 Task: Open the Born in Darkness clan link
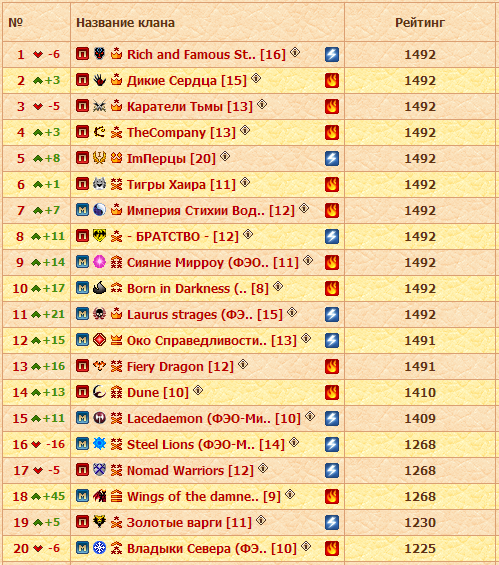[x=198, y=289]
